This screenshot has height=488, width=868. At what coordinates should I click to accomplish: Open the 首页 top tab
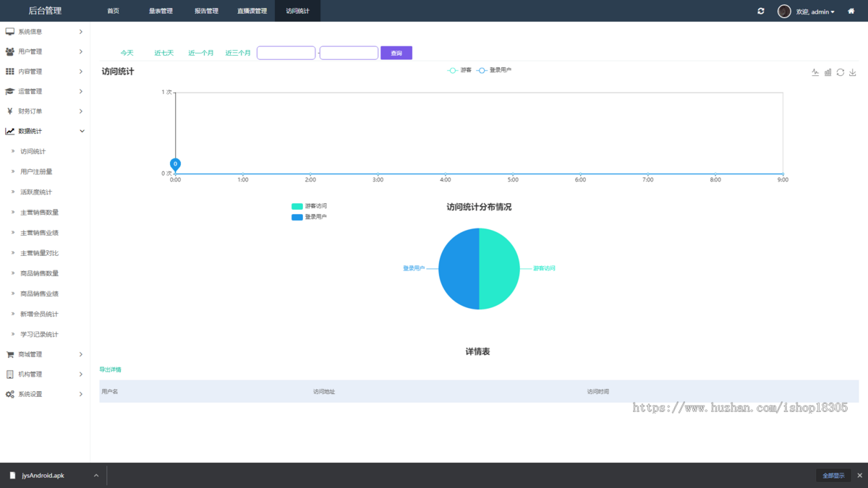pyautogui.click(x=113, y=11)
